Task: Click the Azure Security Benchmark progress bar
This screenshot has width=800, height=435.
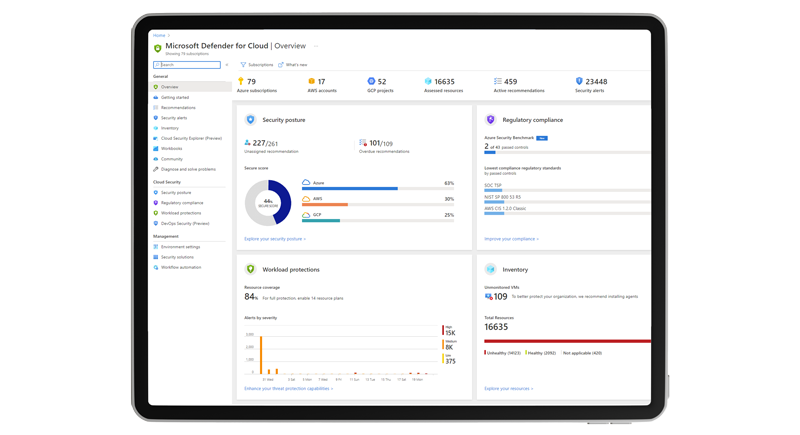Action: 567,152
